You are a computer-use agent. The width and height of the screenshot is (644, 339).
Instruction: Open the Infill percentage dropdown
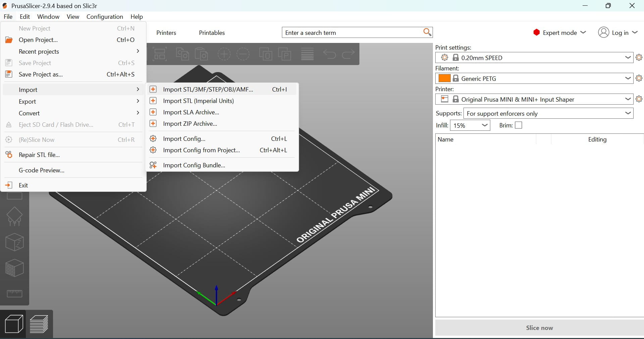[484, 125]
